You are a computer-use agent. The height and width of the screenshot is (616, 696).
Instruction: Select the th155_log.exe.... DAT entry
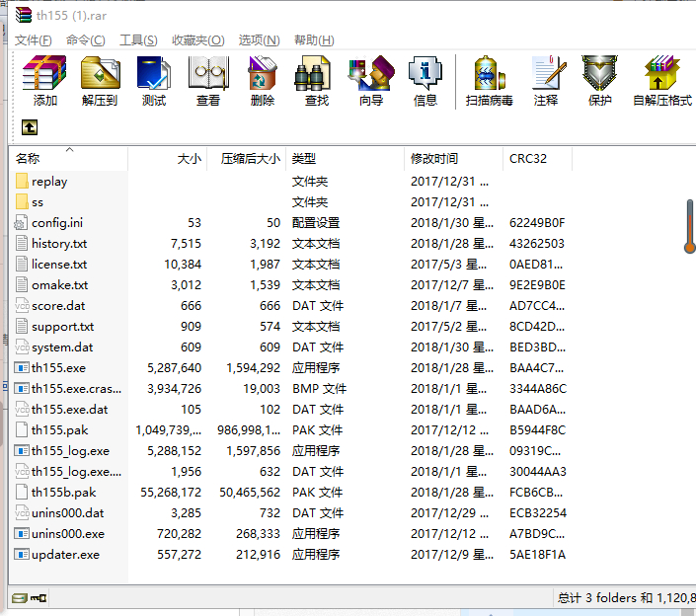[x=290, y=471]
